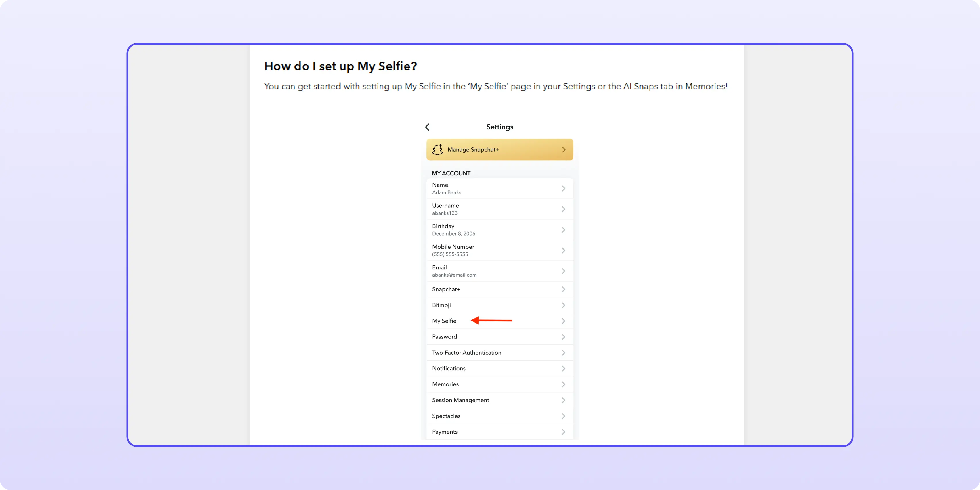Open Two-Factor Authentication settings
The width and height of the screenshot is (980, 490).
[x=499, y=353]
